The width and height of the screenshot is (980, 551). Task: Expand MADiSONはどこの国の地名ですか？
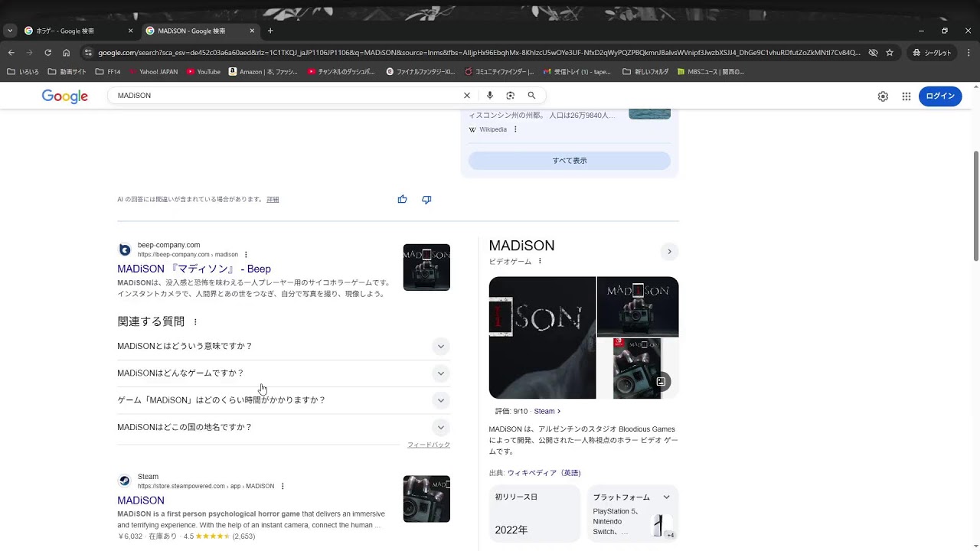[283, 427]
